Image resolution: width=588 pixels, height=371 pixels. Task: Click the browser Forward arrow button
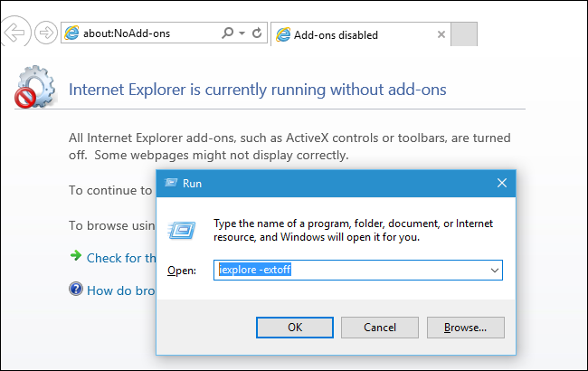pos(45,33)
